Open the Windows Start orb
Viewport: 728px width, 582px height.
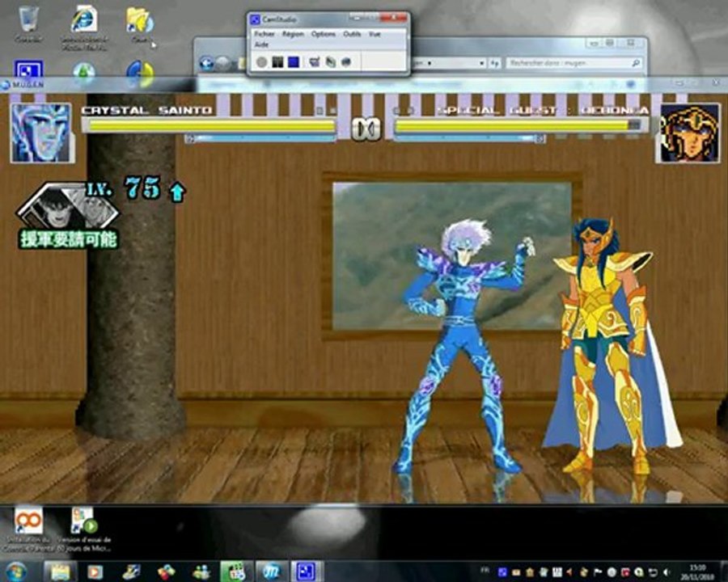coord(17,571)
